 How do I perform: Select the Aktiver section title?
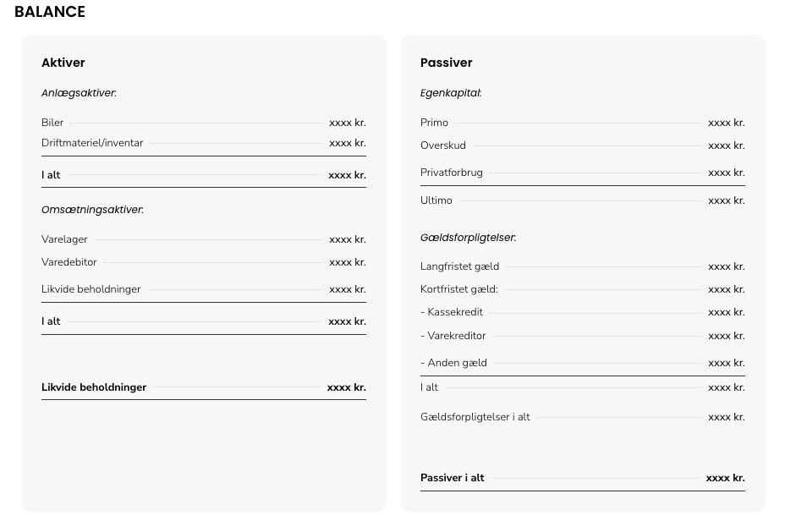tap(63, 63)
